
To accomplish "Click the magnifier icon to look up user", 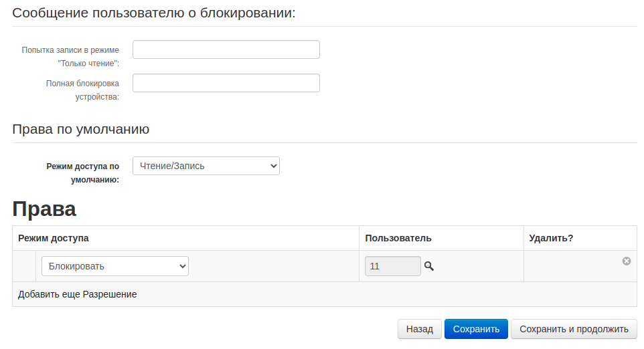I will pyautogui.click(x=429, y=266).
